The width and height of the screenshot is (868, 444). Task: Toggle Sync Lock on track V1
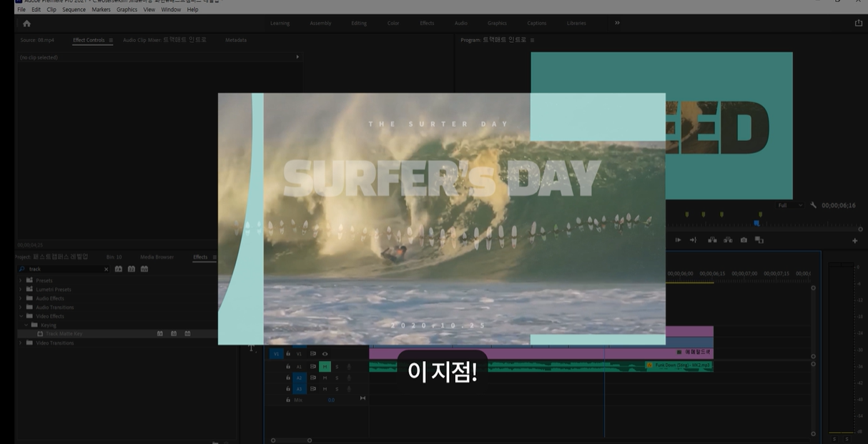coord(313,353)
